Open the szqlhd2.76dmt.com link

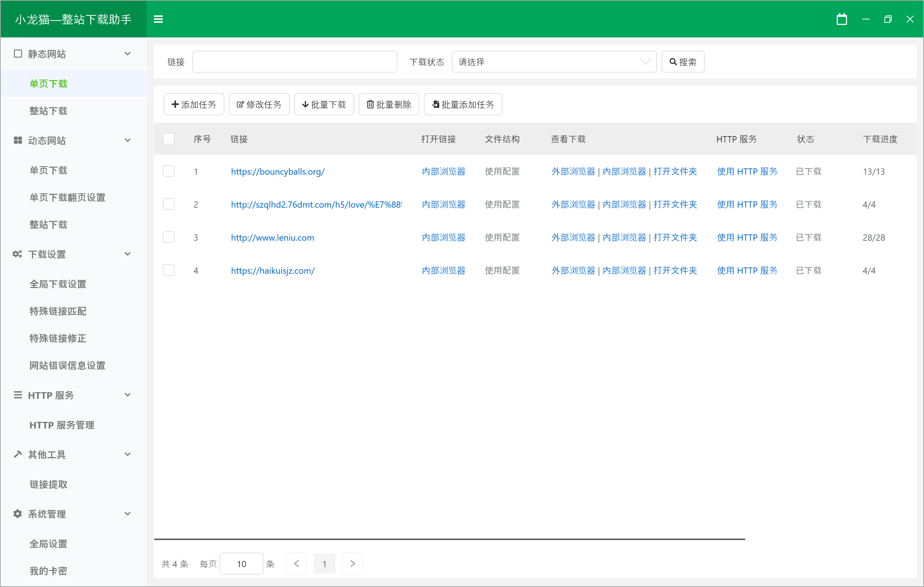coord(316,205)
